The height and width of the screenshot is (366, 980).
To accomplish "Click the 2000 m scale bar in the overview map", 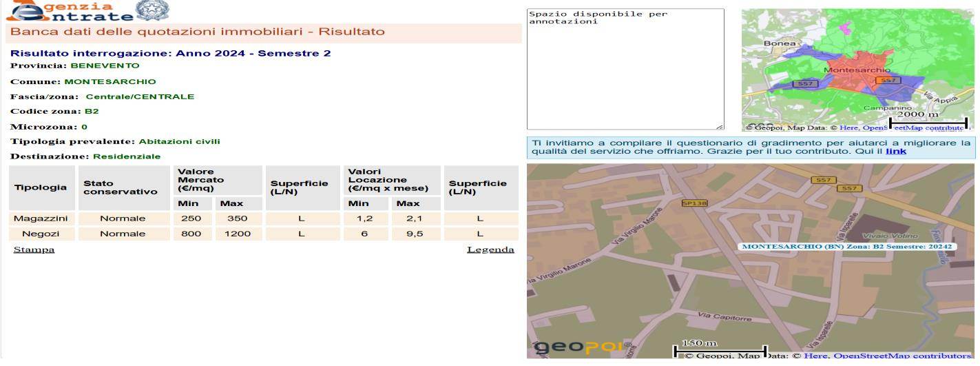I will pyautogui.click(x=928, y=123).
